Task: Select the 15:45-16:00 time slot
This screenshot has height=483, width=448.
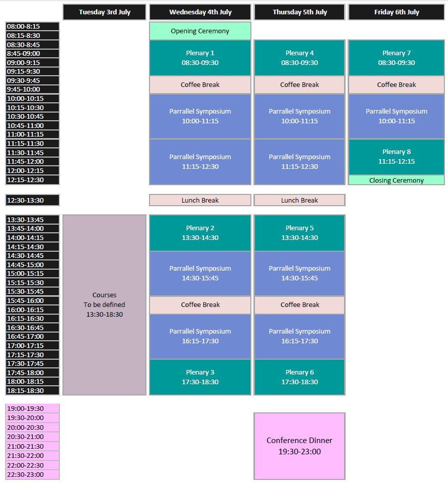Action: [32, 301]
